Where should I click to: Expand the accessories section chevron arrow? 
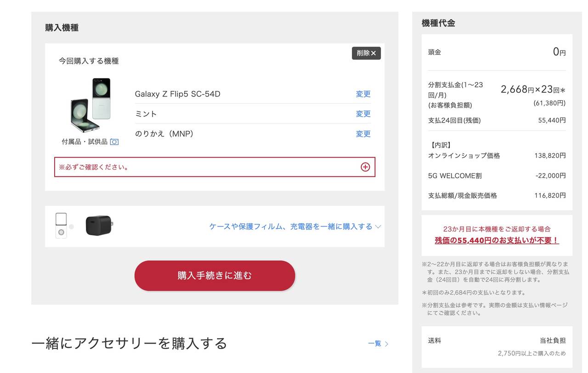coord(378,226)
